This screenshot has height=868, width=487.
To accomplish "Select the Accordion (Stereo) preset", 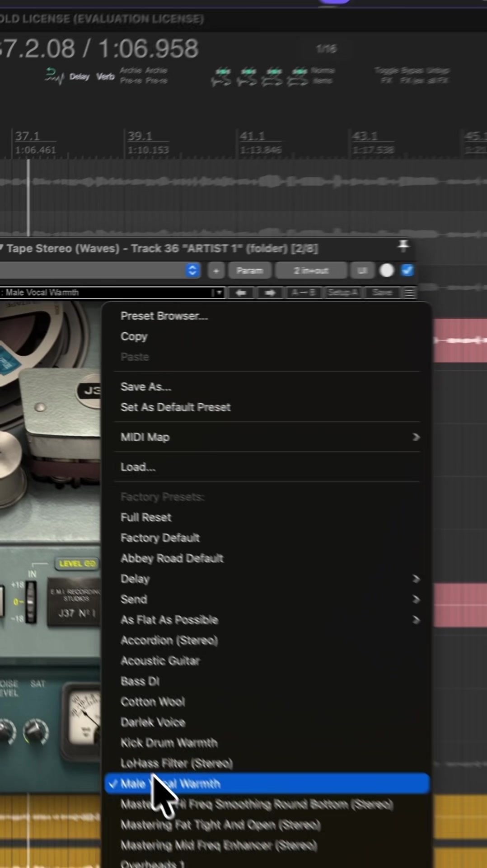I will (267, 640).
